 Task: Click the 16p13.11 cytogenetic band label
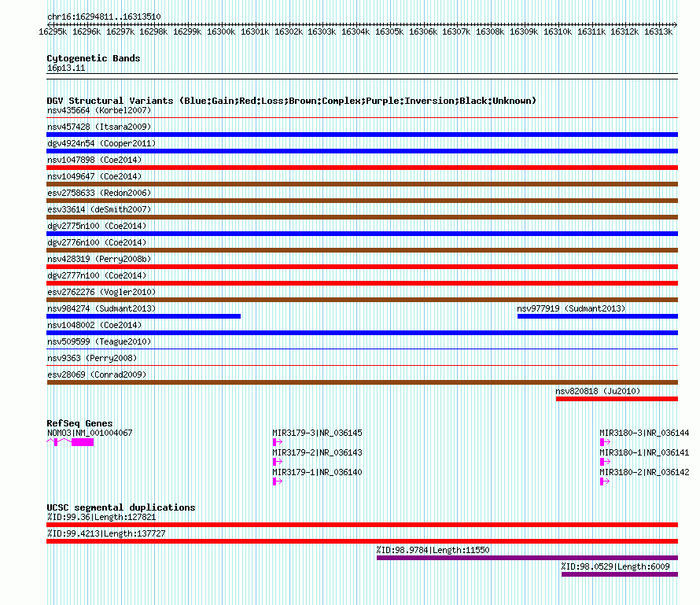click(x=66, y=68)
